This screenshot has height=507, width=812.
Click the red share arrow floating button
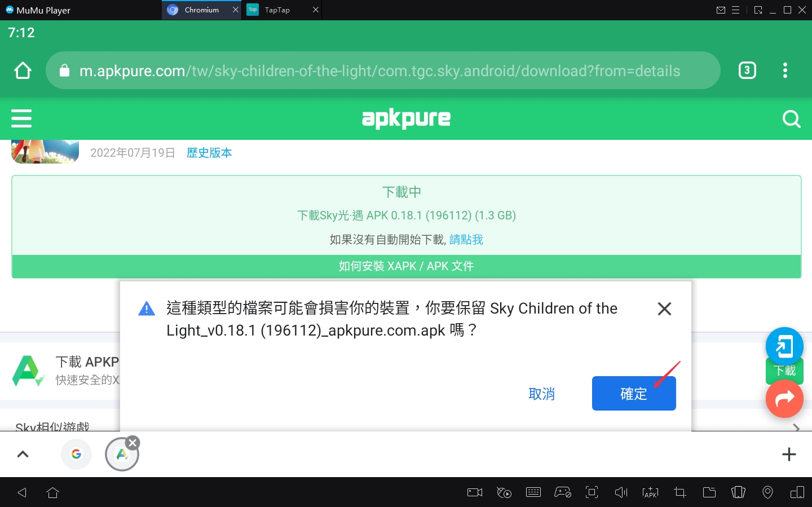(x=784, y=399)
